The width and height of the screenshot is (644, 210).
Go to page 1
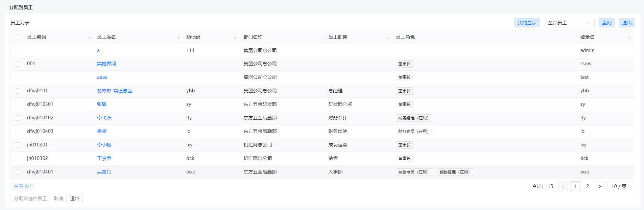(x=575, y=186)
